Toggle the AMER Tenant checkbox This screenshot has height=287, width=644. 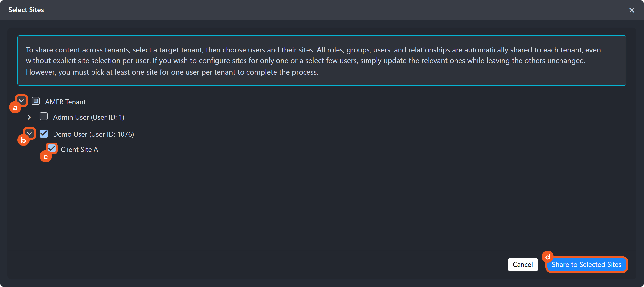point(36,101)
